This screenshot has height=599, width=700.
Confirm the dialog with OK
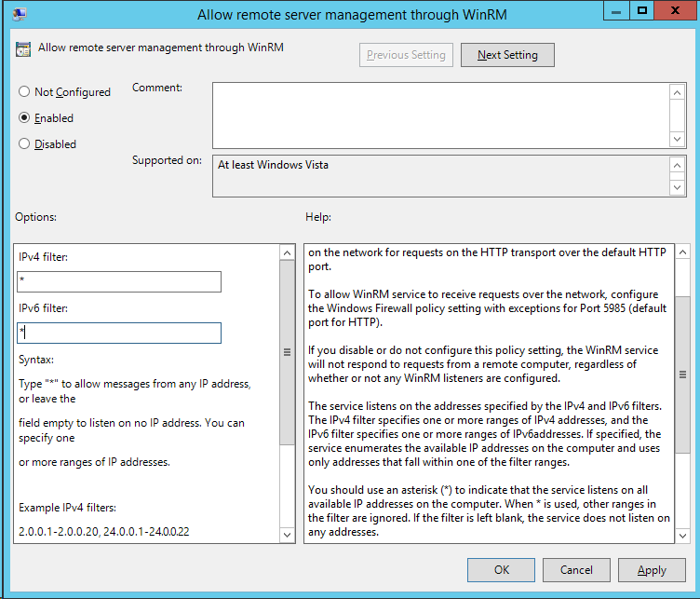point(501,570)
